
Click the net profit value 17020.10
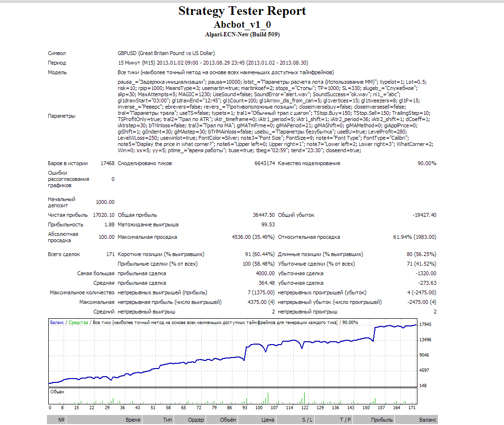tap(103, 215)
